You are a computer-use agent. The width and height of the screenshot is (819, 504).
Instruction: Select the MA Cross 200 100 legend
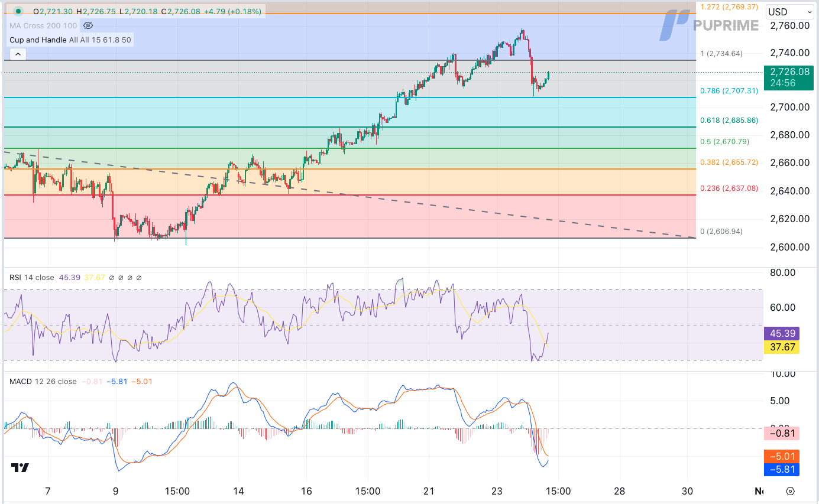[x=43, y=25]
